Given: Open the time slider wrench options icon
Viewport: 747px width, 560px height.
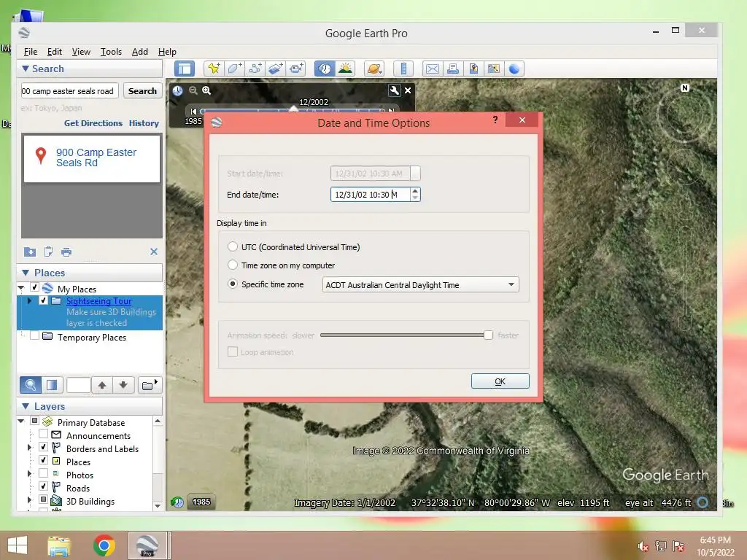Looking at the screenshot, I should pyautogui.click(x=395, y=90).
